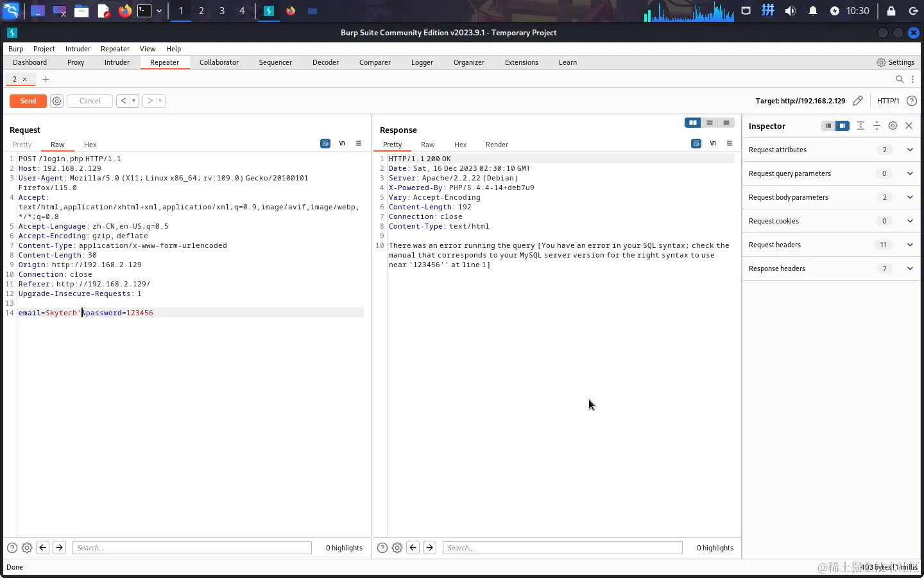Switch to the Intruder tab
The width and height of the screenshot is (924, 578).
click(117, 62)
